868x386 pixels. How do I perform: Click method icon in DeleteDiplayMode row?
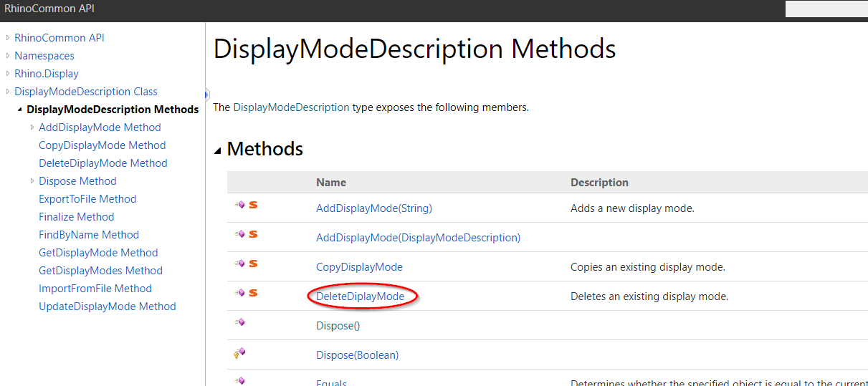[240, 293]
